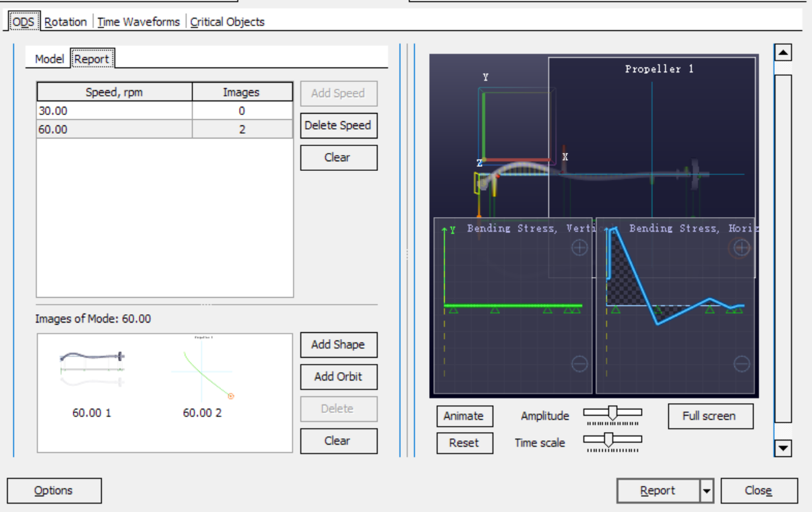Generate the report with the Report button

click(658, 490)
